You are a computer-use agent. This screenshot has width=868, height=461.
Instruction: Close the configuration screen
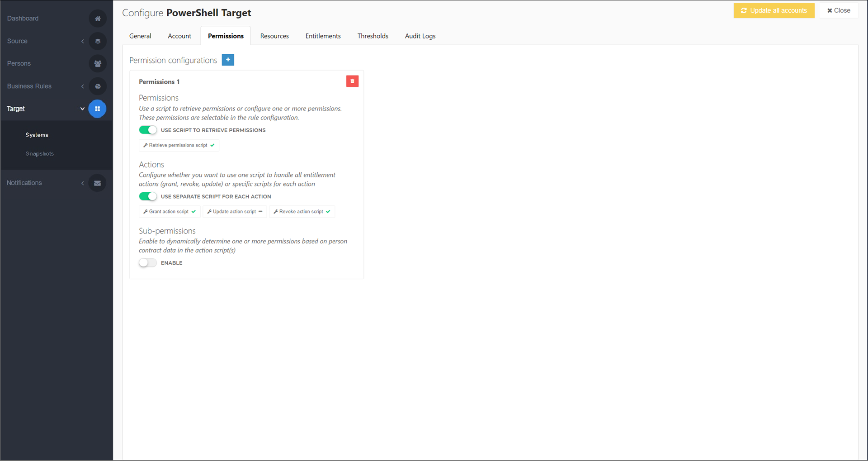coord(839,10)
